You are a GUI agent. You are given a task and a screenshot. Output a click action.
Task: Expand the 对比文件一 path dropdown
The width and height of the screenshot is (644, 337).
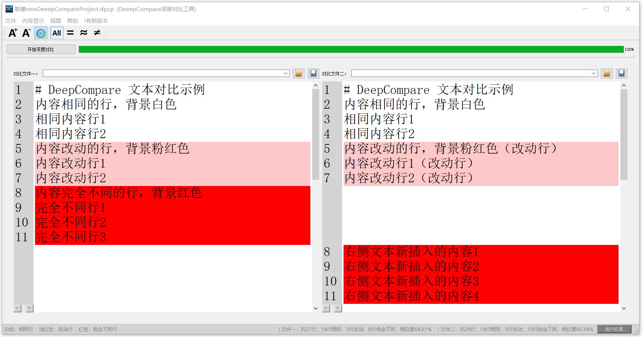(x=285, y=74)
